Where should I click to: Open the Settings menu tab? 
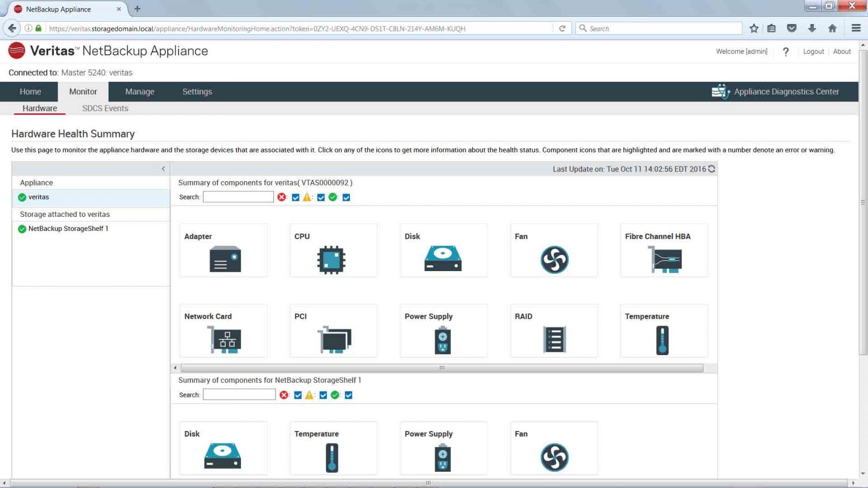click(x=197, y=92)
